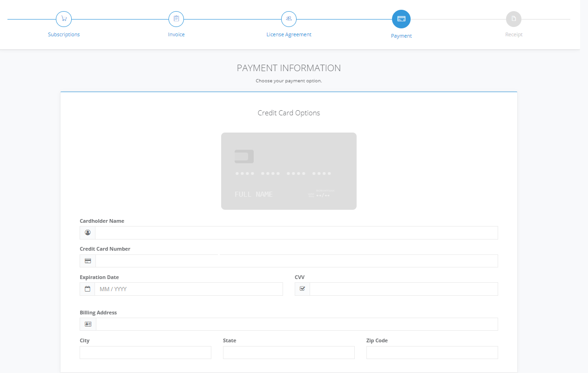
Task: Click the Subscriptions cart step icon
Action: tap(64, 19)
